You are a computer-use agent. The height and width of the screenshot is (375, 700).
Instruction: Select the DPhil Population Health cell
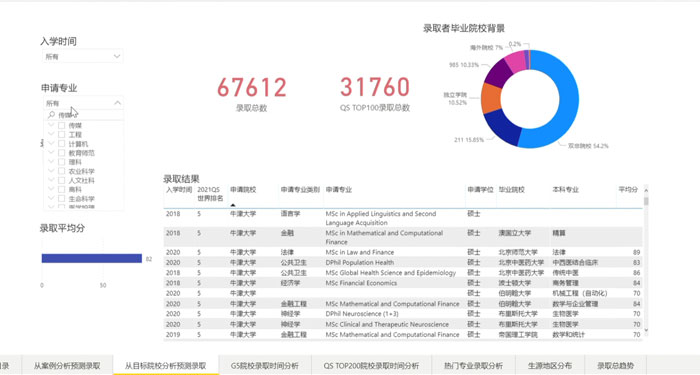click(359, 262)
